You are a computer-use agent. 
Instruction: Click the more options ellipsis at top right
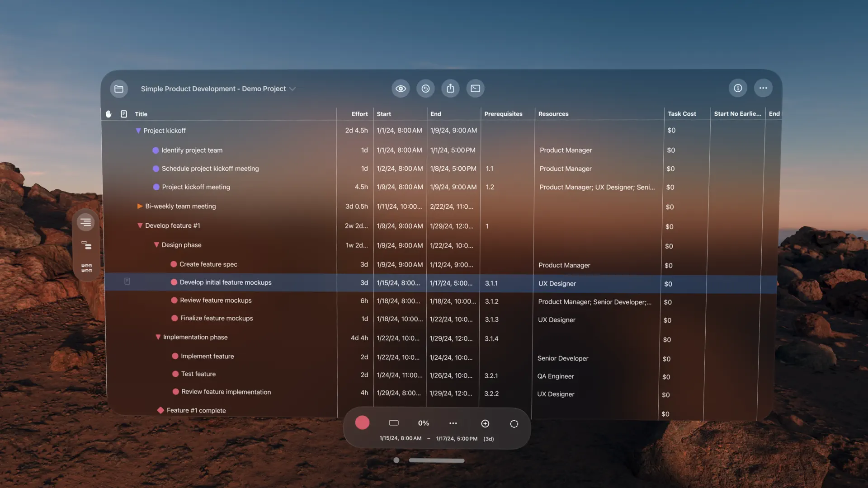tap(764, 88)
